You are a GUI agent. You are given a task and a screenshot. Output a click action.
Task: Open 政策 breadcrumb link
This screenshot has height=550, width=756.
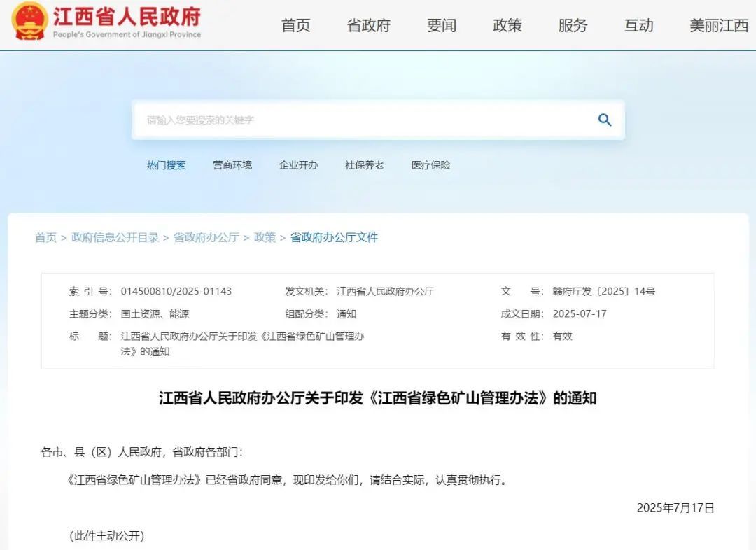tap(265, 237)
